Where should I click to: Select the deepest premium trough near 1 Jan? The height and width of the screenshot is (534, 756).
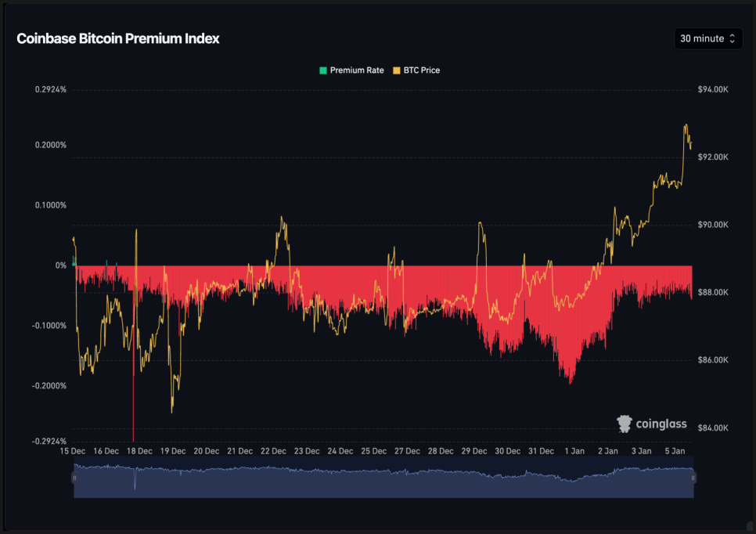click(x=571, y=381)
